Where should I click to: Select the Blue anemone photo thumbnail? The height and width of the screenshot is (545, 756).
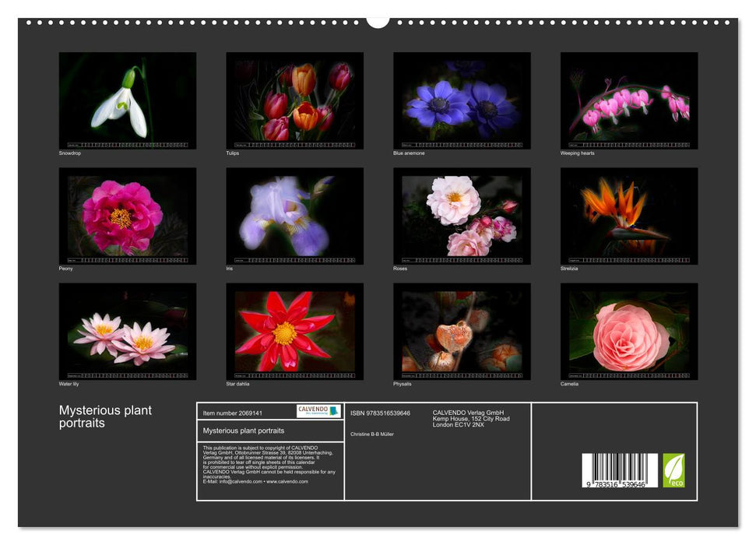pyautogui.click(x=462, y=100)
